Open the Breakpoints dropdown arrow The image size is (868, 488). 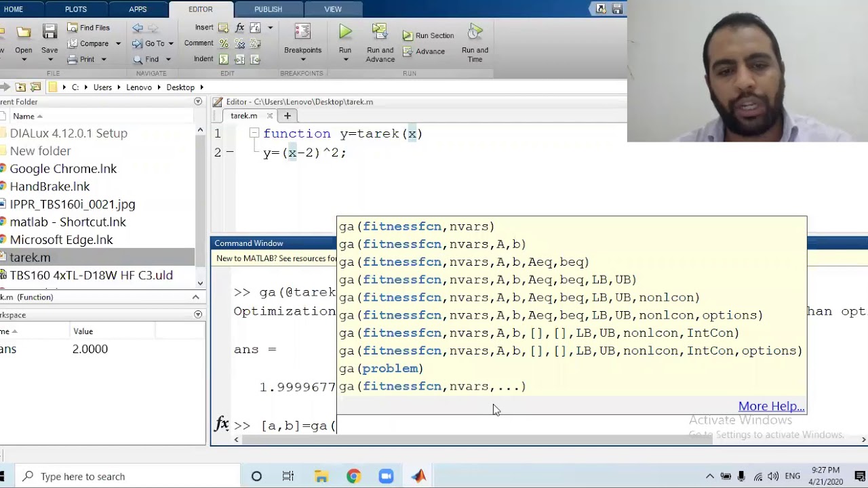tap(302, 60)
